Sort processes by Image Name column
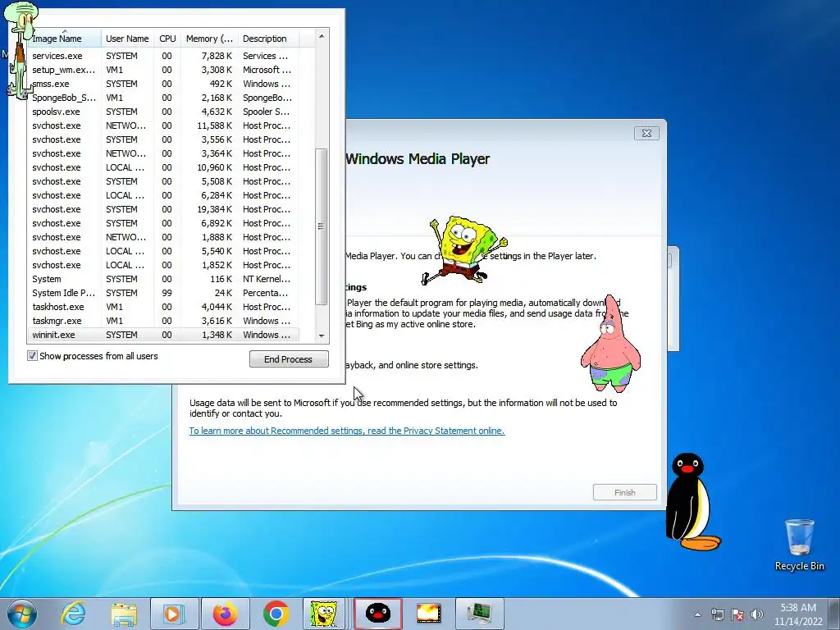 coord(64,39)
